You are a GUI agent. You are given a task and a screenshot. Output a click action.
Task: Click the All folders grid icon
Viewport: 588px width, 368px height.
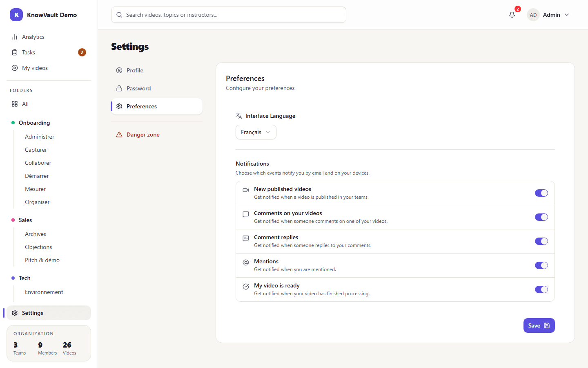coord(15,104)
